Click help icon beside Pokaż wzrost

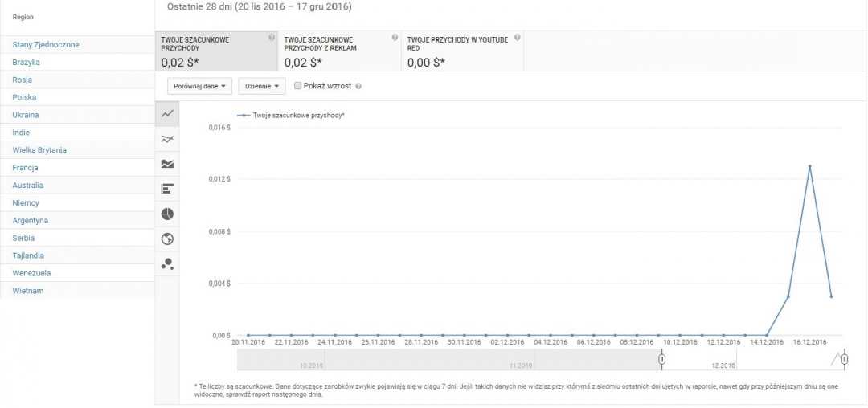coord(358,86)
